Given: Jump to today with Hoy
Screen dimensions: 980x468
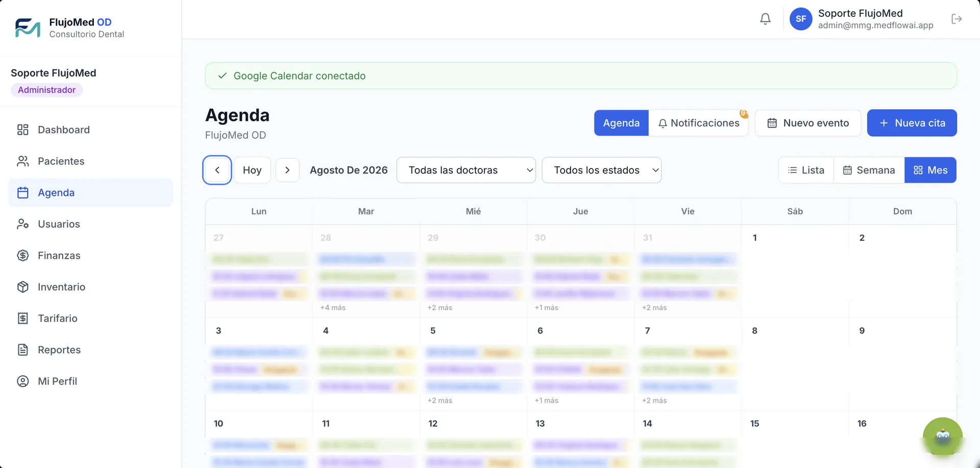Looking at the screenshot, I should click(x=252, y=170).
